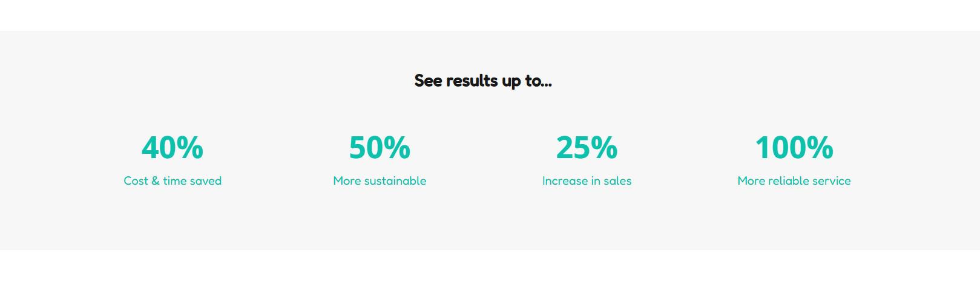Screen dimensions: 980x281
Task: Click the percent sign after 100
Action: click(820, 148)
